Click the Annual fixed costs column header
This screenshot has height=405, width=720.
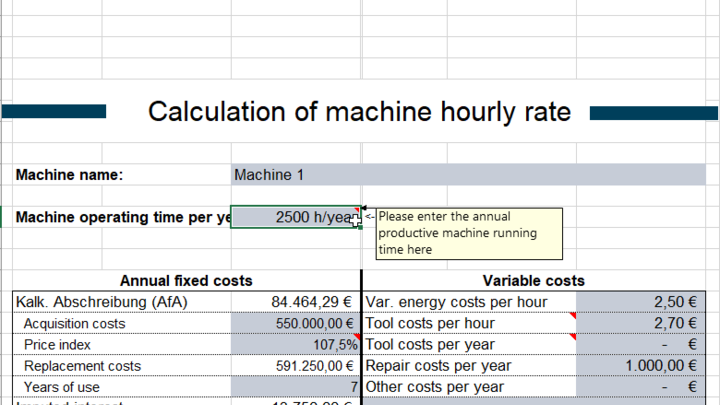186,281
